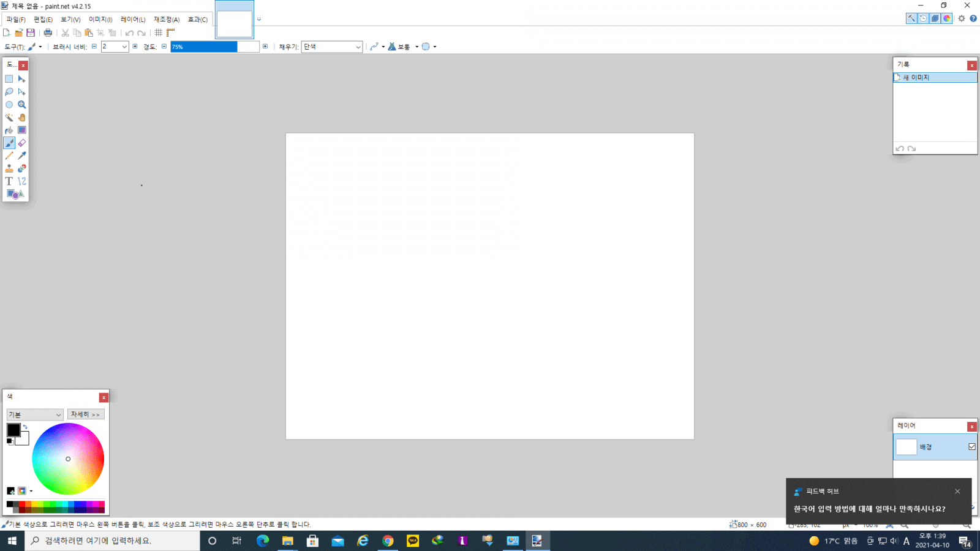
Task: Open the Help question mark button
Action: point(973,18)
